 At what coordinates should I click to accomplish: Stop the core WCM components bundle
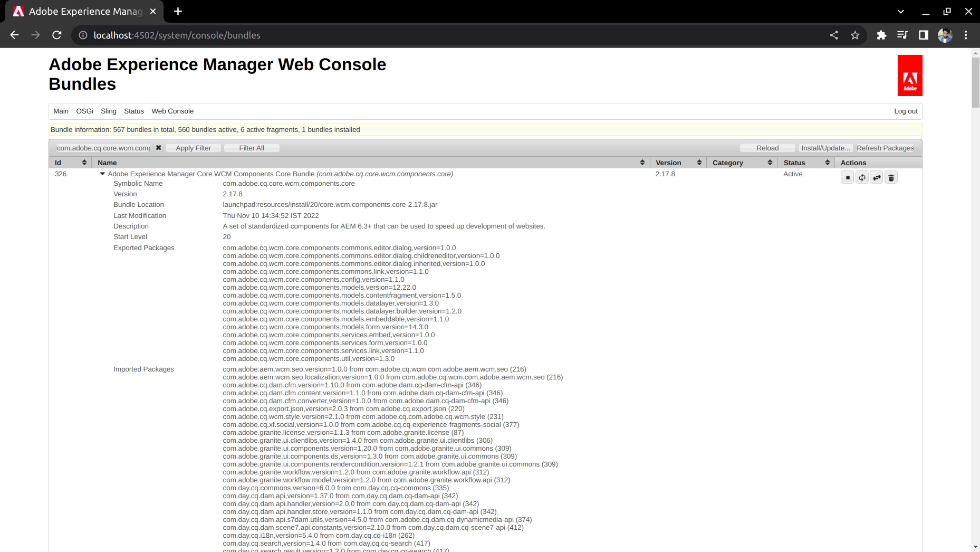pos(847,178)
